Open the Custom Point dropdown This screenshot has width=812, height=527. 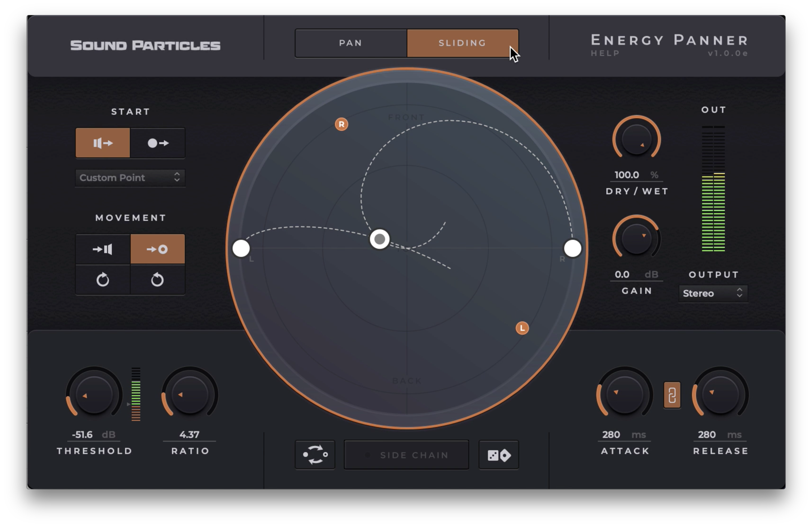click(130, 178)
